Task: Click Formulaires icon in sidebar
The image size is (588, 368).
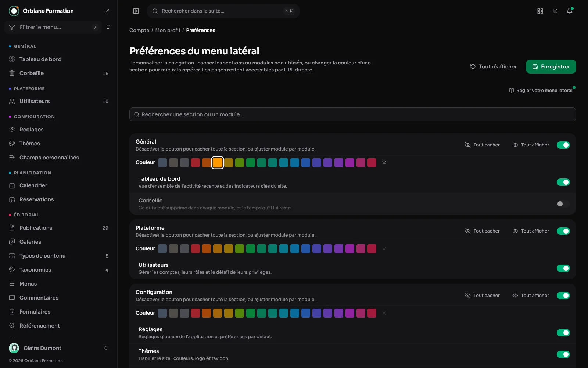Action: point(12,312)
